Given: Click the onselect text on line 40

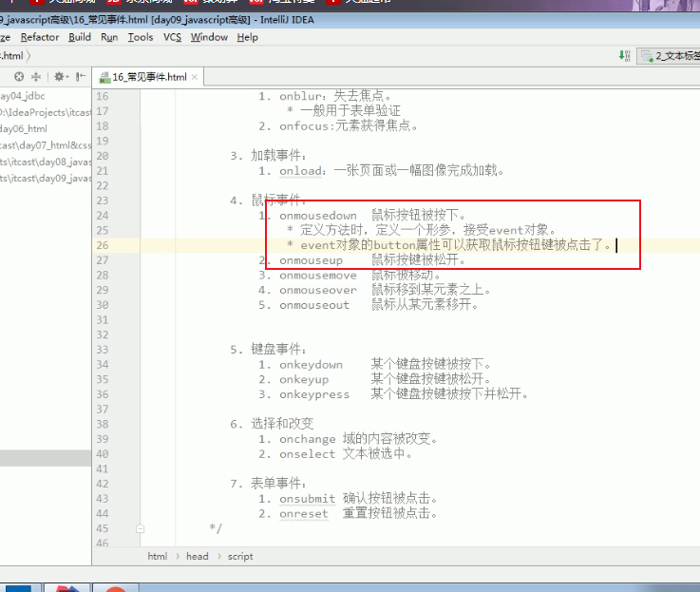Looking at the screenshot, I should click(308, 454).
